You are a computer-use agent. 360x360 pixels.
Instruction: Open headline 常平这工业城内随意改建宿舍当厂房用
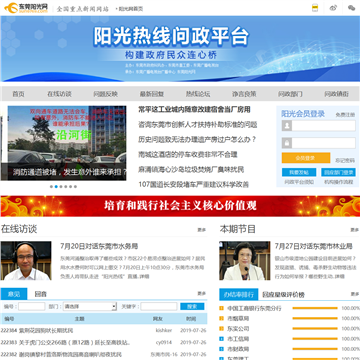(194, 110)
